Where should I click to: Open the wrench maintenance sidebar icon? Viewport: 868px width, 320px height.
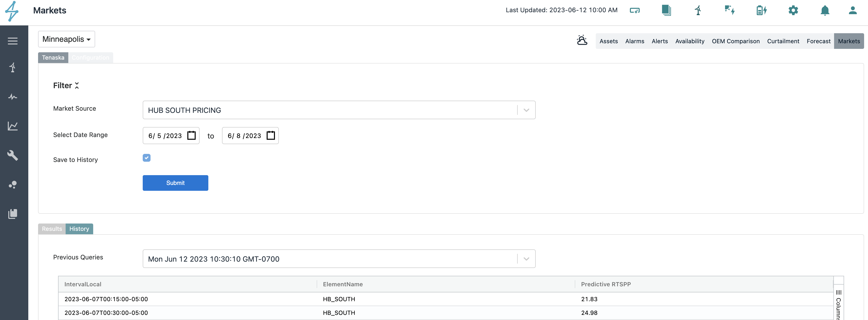[x=13, y=155]
